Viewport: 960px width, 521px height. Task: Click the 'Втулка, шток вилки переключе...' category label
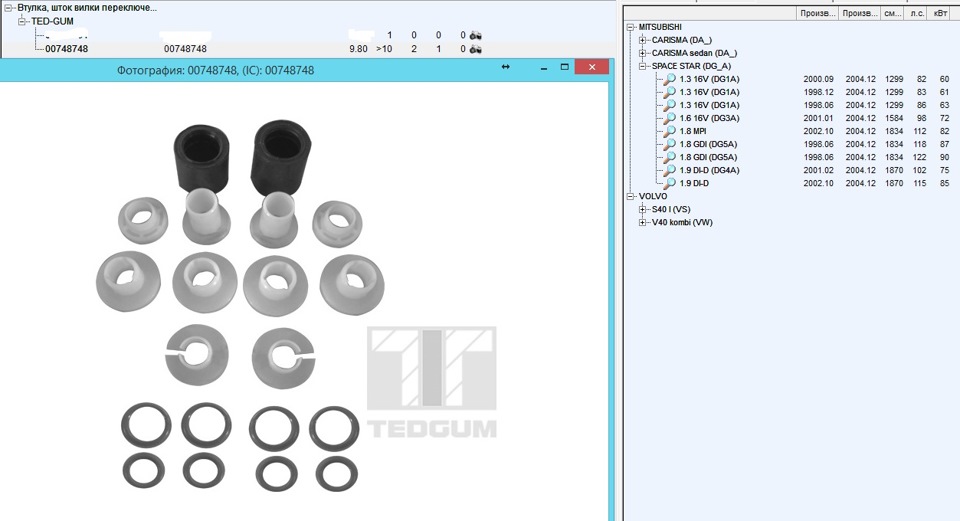point(87,8)
